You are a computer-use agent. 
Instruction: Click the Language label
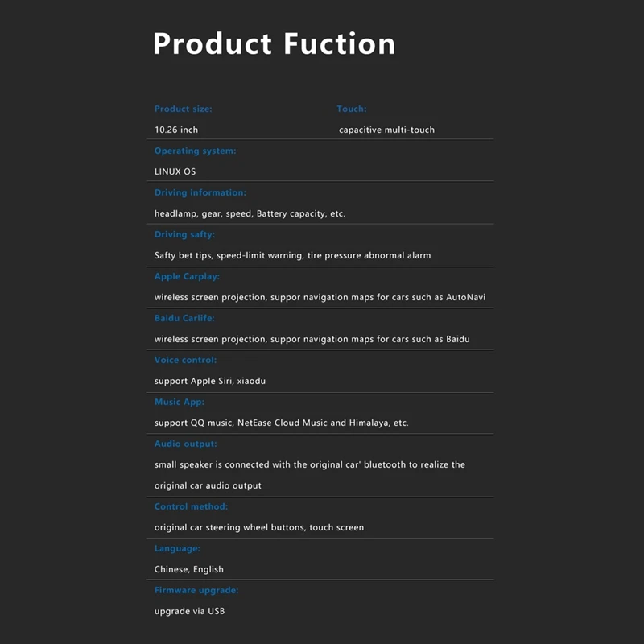tap(177, 548)
